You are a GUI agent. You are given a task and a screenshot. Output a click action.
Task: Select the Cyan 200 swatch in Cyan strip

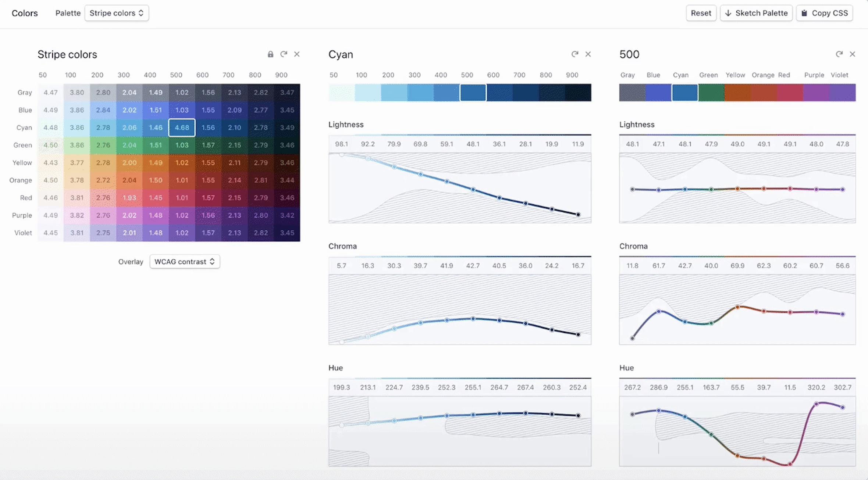coord(394,93)
